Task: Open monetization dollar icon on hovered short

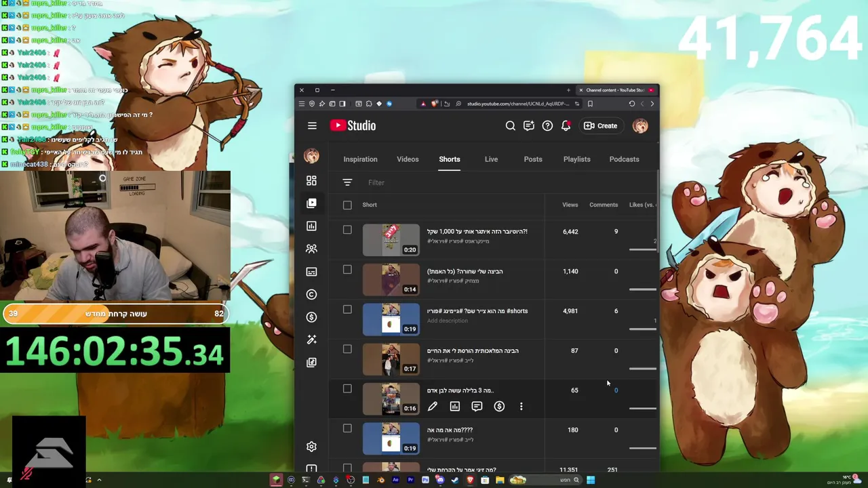Action: [499, 407]
